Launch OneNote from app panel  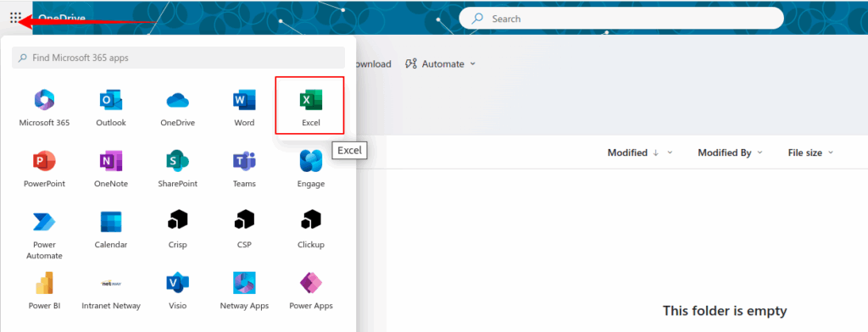click(111, 169)
